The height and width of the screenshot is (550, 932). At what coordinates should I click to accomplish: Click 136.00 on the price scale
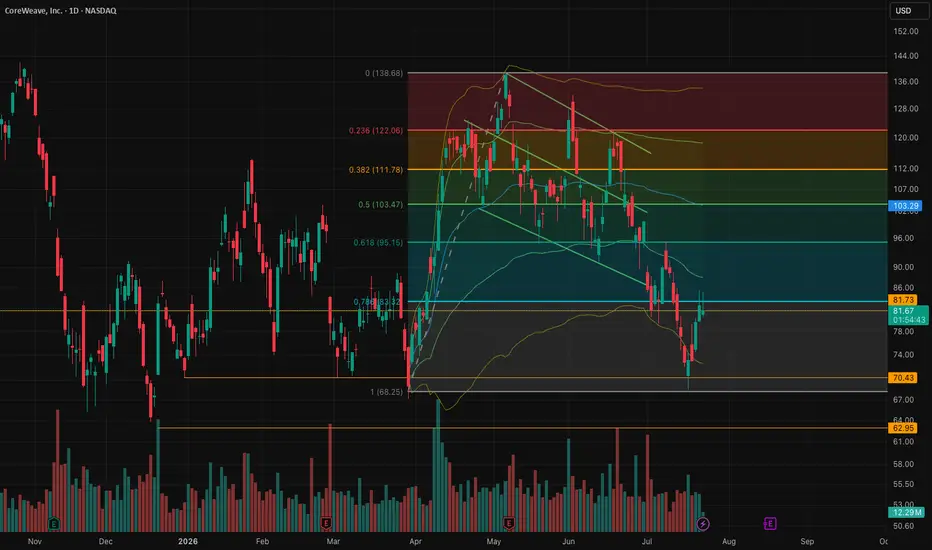click(906, 82)
